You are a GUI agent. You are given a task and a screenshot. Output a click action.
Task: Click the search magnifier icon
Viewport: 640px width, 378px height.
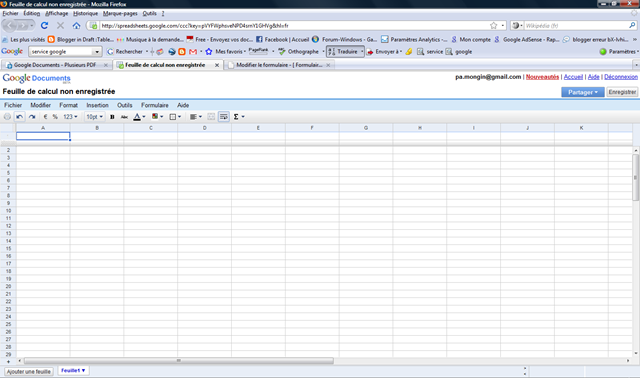pos(632,25)
